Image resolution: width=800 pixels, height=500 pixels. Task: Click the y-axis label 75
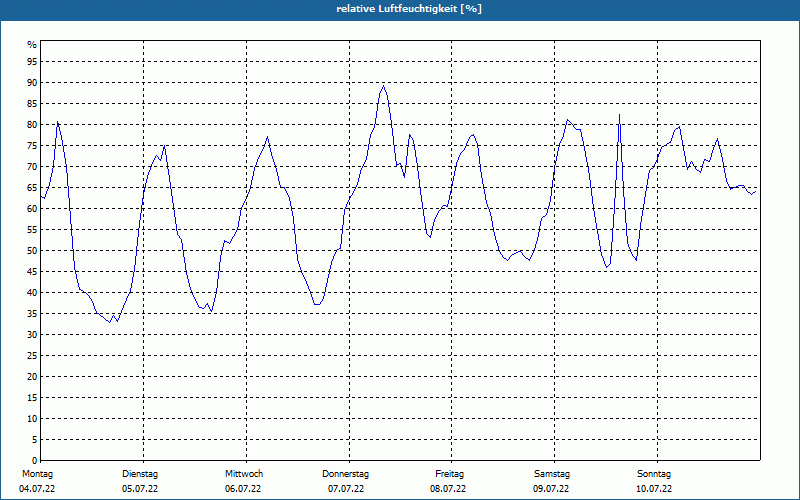coord(32,145)
